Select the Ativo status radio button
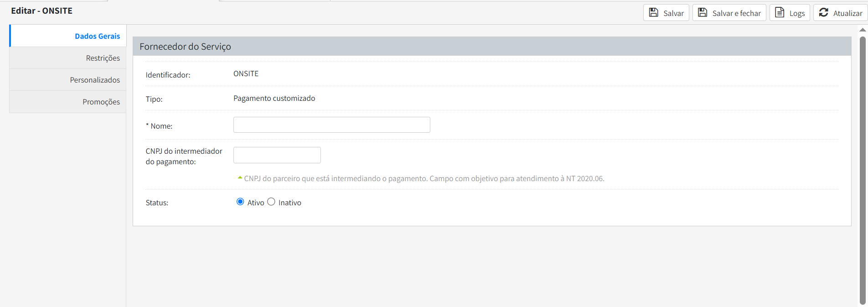The height and width of the screenshot is (307, 868). coord(240,202)
